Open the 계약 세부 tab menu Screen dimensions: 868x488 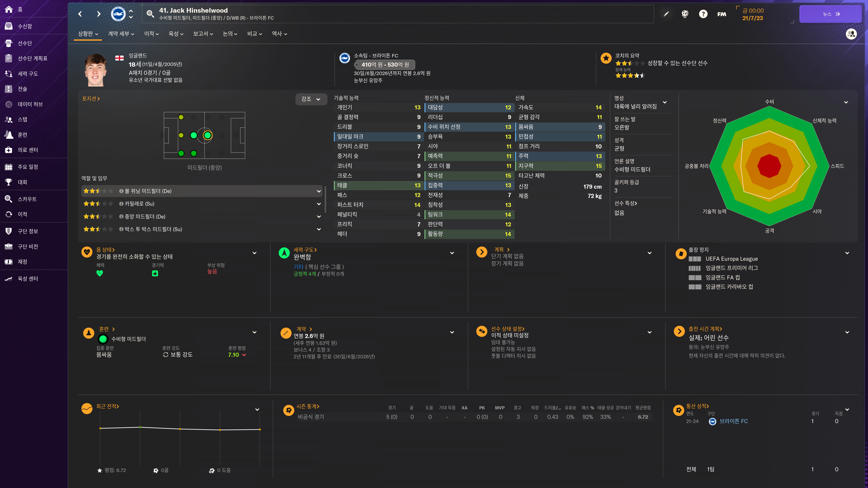point(121,34)
